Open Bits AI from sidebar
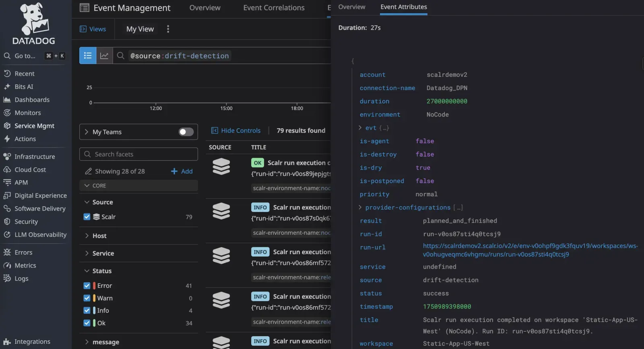Viewport: 644px width, 349px height. (x=24, y=86)
